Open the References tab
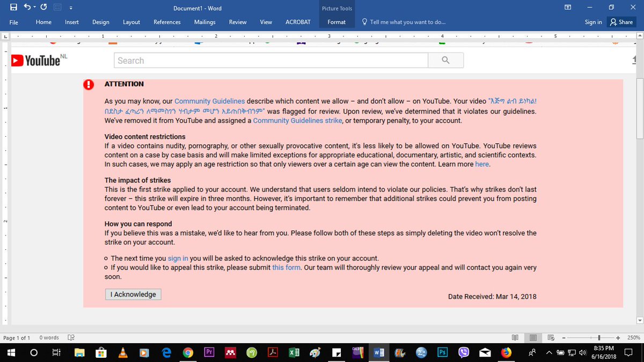 pos(167,22)
